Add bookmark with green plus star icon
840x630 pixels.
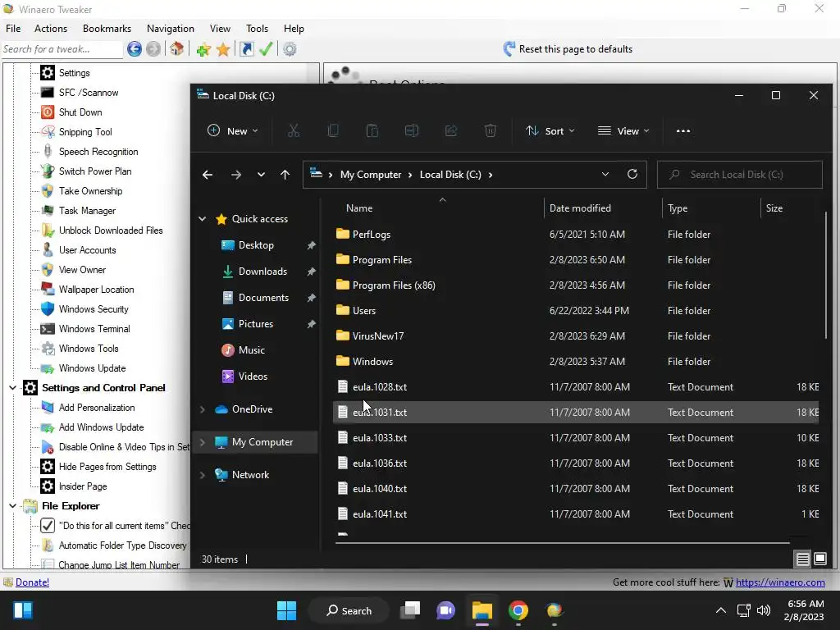pyautogui.click(x=203, y=49)
